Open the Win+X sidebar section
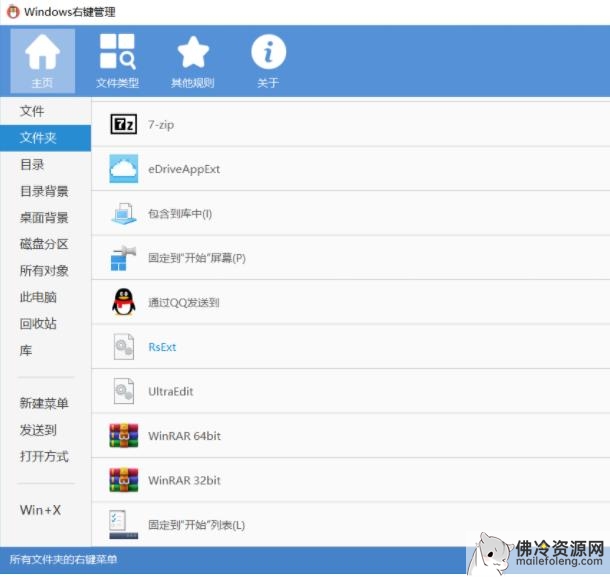This screenshot has height=577, width=610. pyautogui.click(x=40, y=510)
